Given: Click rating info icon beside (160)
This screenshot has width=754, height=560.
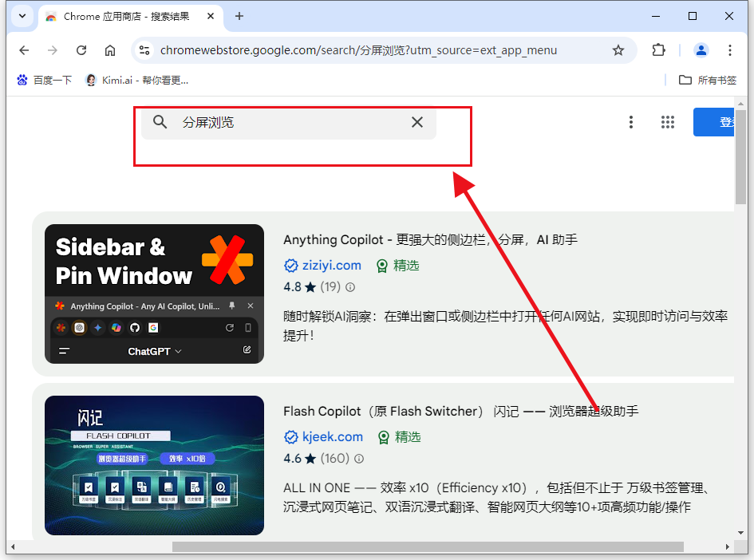Looking at the screenshot, I should pyautogui.click(x=359, y=459).
